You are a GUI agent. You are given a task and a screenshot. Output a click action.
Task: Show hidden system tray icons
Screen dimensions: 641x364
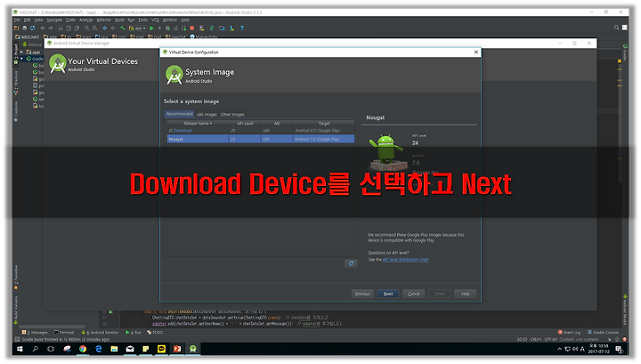click(x=560, y=349)
